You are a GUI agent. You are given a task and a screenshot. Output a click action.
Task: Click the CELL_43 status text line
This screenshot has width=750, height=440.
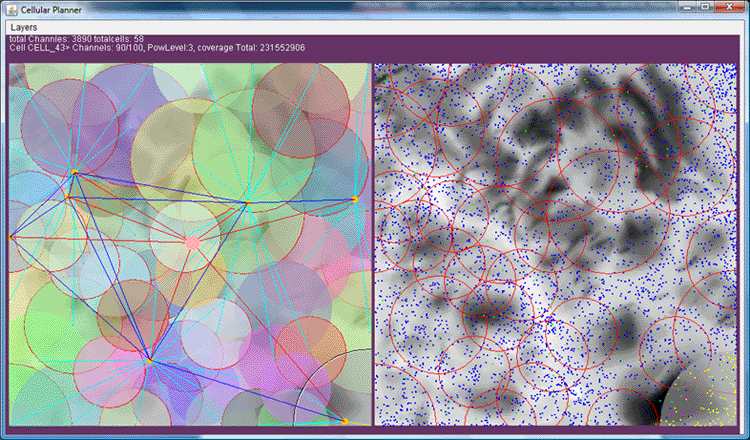pyautogui.click(x=157, y=48)
